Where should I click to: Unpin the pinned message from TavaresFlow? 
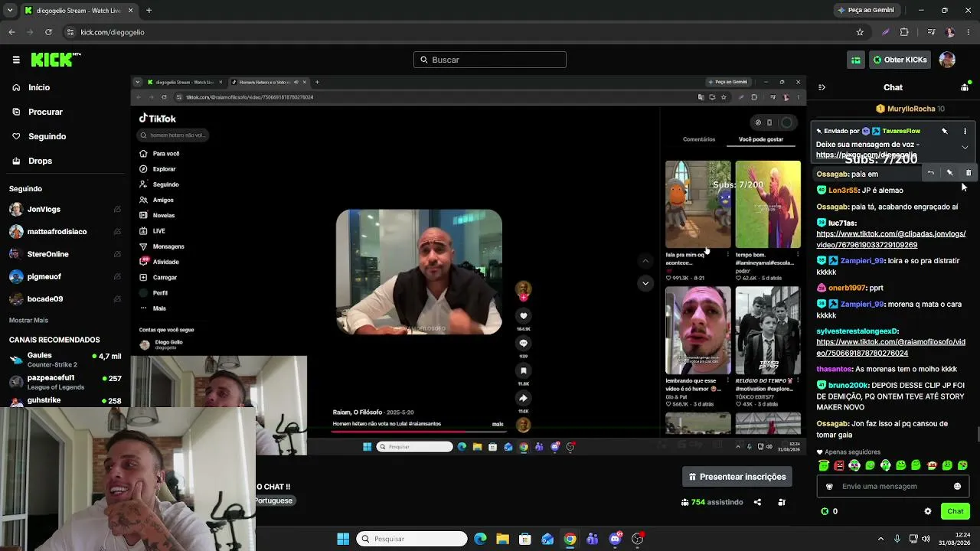[945, 131]
